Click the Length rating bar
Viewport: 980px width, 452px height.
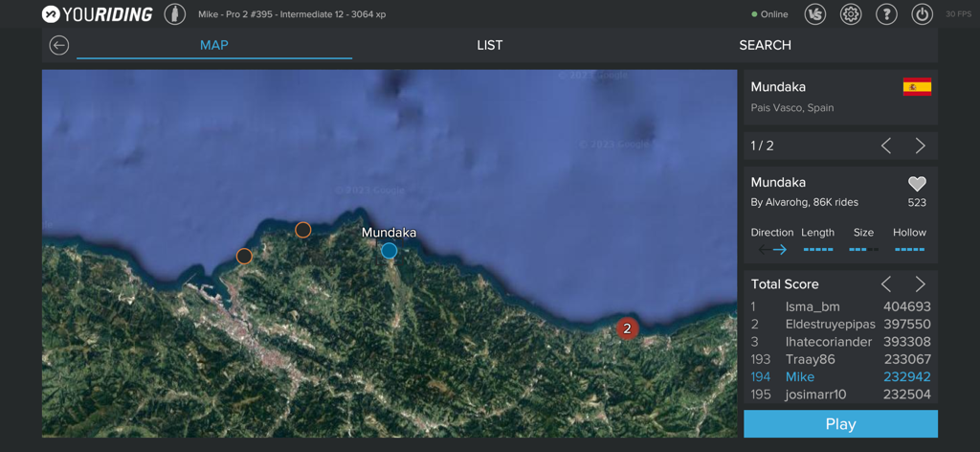click(818, 249)
